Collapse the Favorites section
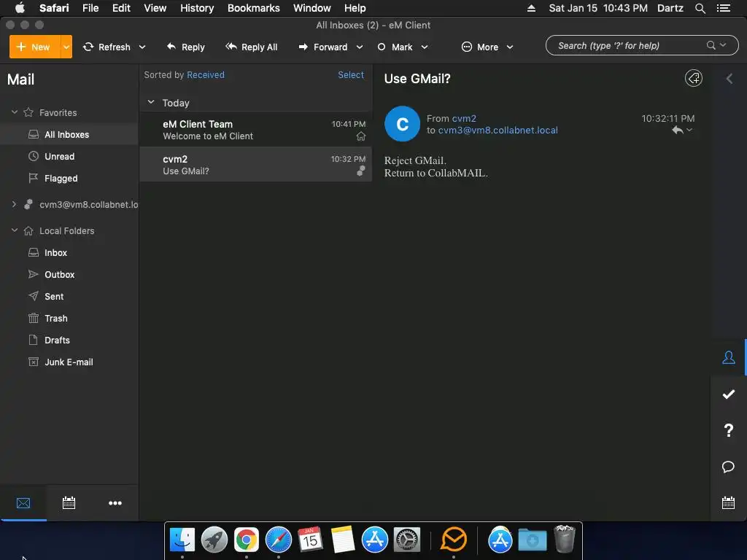This screenshot has width=747, height=560. pyautogui.click(x=15, y=112)
